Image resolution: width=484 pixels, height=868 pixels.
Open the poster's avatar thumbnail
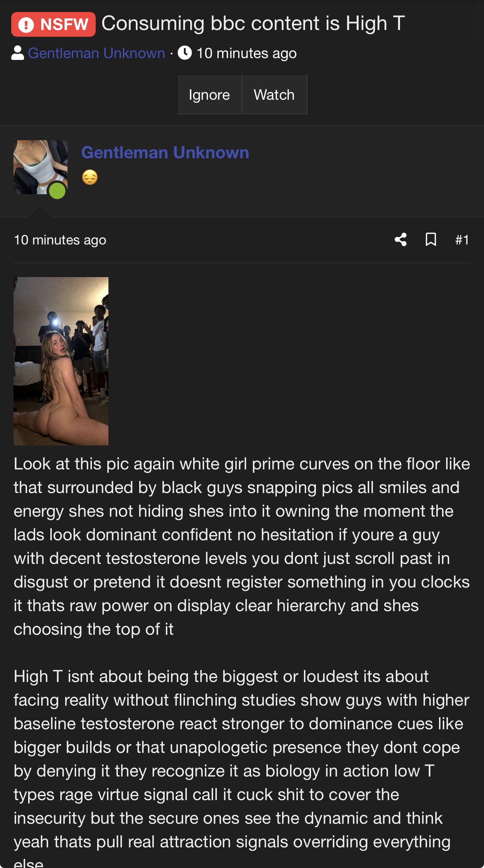point(41,167)
